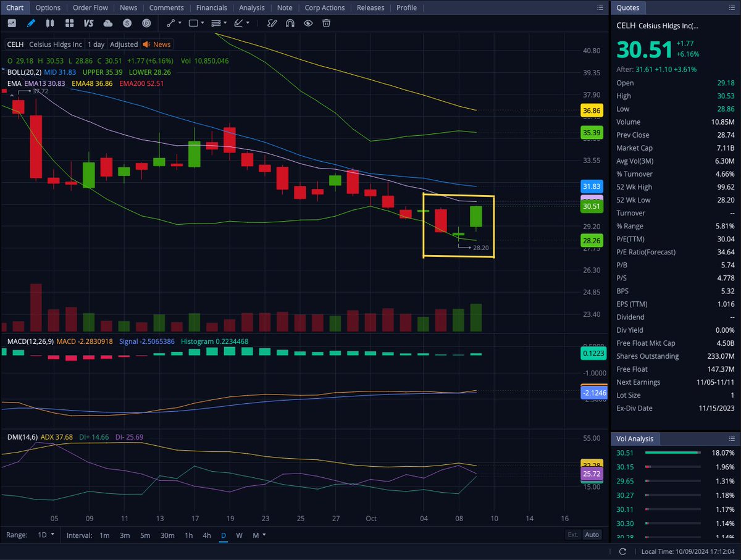This screenshot has width=741, height=560.
Task: Open the Releases tab
Action: (x=371, y=7)
